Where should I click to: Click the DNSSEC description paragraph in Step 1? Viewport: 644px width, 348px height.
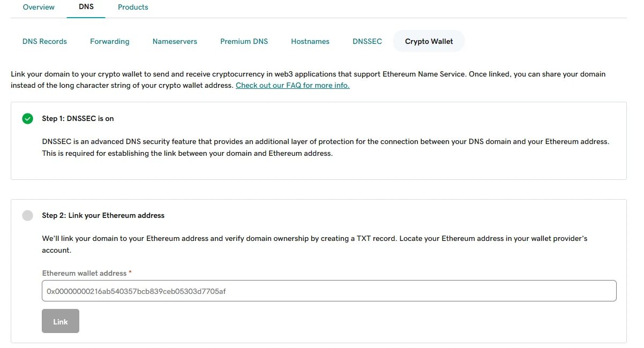pos(326,147)
